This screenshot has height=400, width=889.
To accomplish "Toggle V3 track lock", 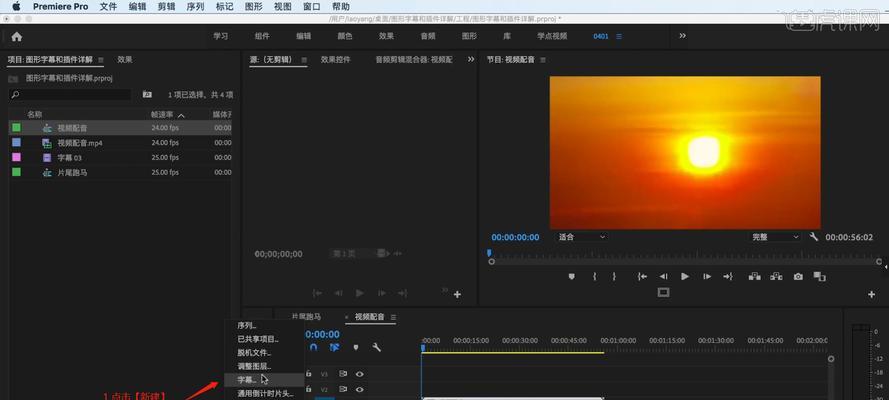I will point(309,374).
